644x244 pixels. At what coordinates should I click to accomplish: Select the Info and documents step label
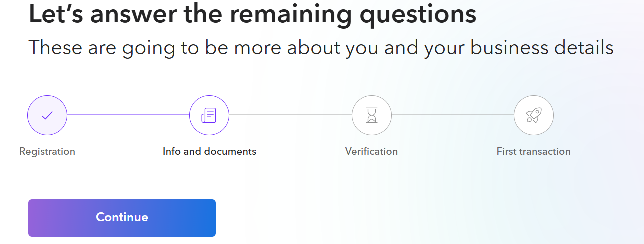pos(209,151)
